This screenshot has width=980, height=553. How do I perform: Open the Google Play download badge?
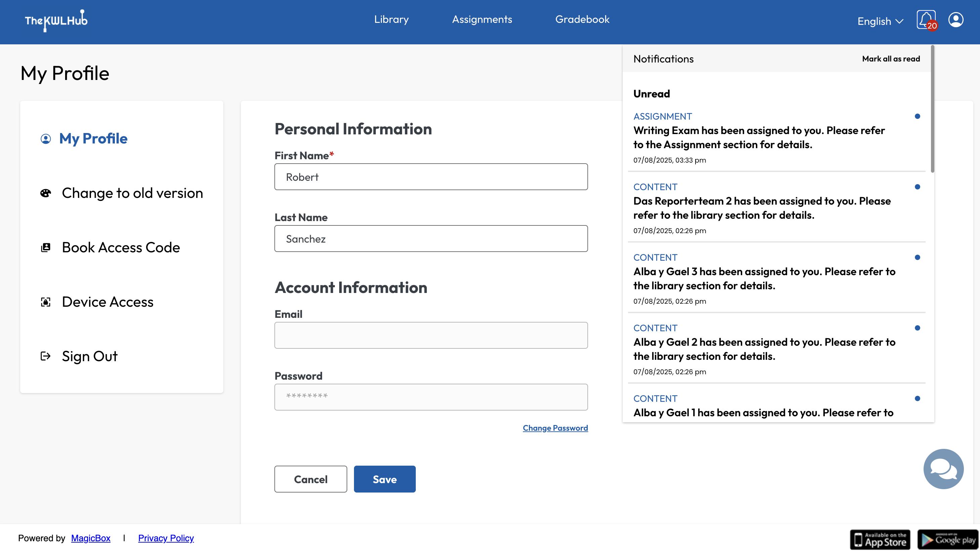click(948, 540)
